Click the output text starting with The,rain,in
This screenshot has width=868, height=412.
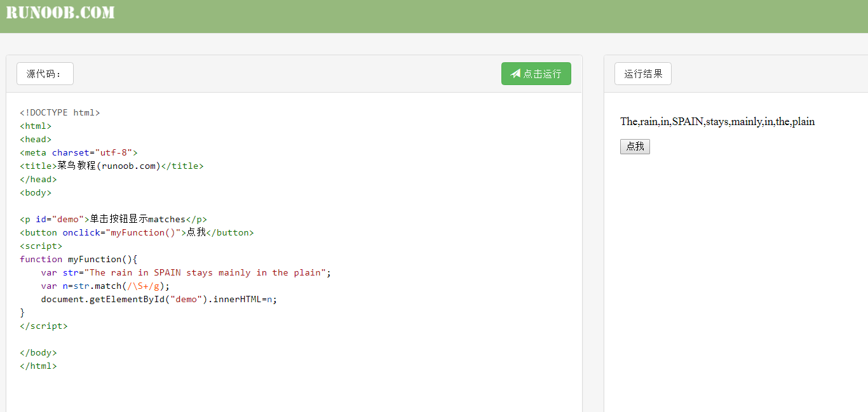click(x=717, y=121)
